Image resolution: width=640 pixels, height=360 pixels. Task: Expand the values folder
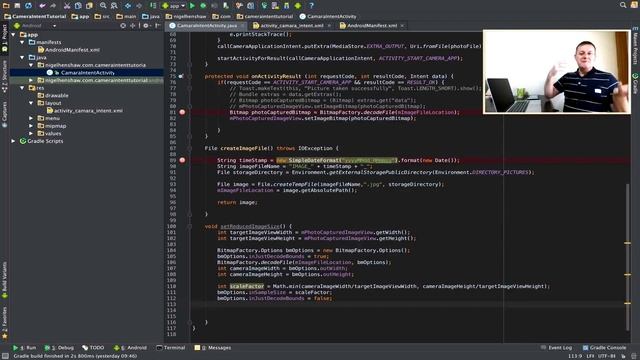(31, 133)
